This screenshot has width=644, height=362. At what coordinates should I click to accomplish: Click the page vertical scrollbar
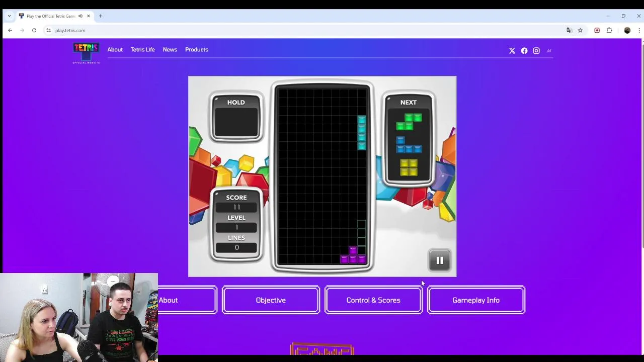[x=642, y=146]
